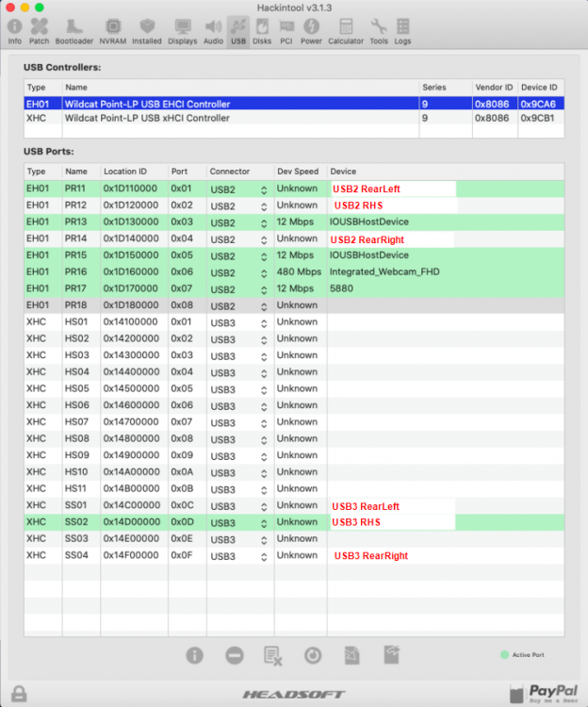Click the clear all ports icon
This screenshot has height=707, width=588.
click(273, 655)
